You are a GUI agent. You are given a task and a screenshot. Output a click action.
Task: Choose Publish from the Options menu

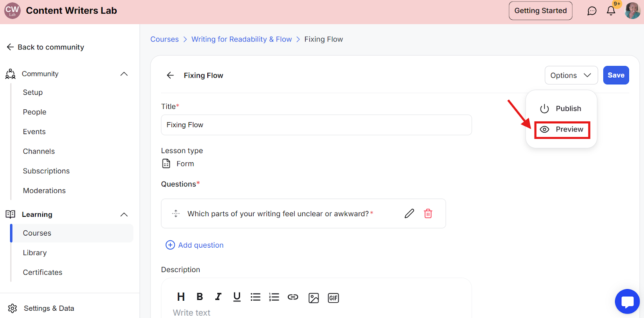tap(561, 109)
